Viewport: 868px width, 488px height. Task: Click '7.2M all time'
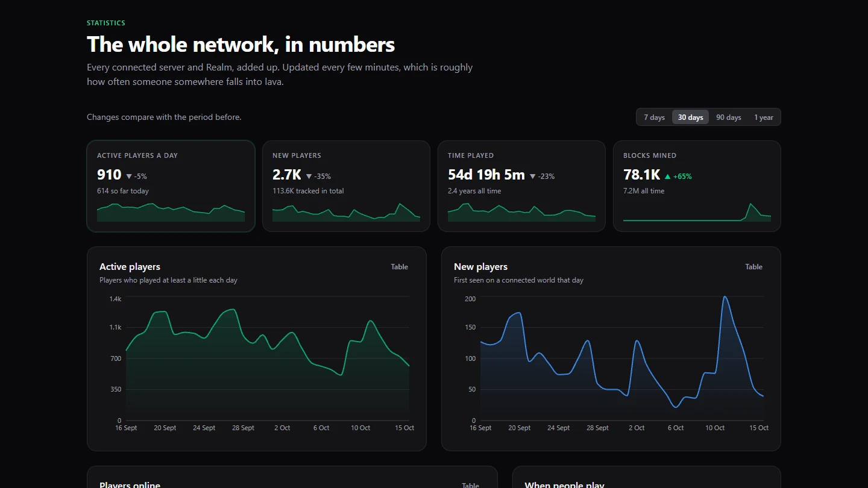644,191
